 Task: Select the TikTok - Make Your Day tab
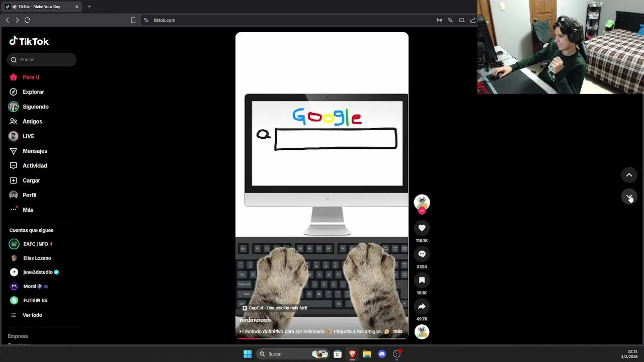pos(41,7)
